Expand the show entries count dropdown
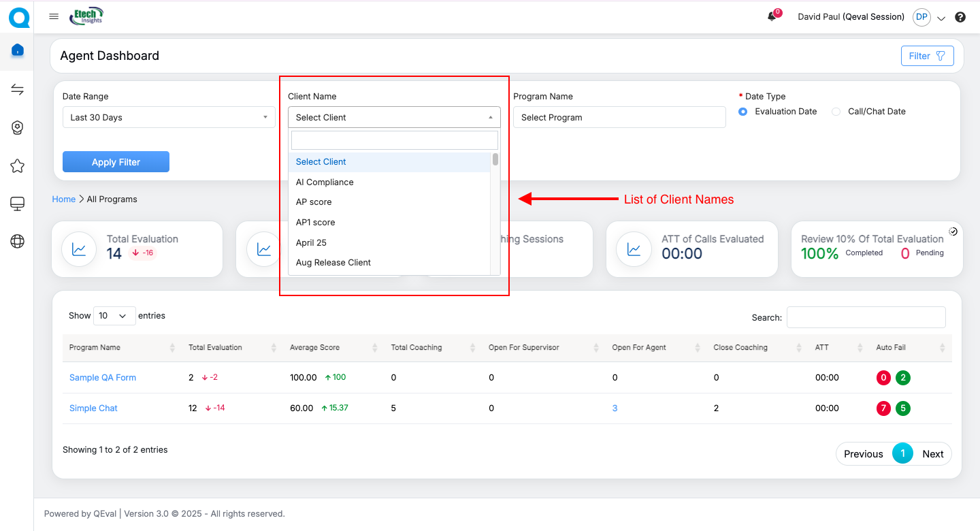 coord(114,316)
